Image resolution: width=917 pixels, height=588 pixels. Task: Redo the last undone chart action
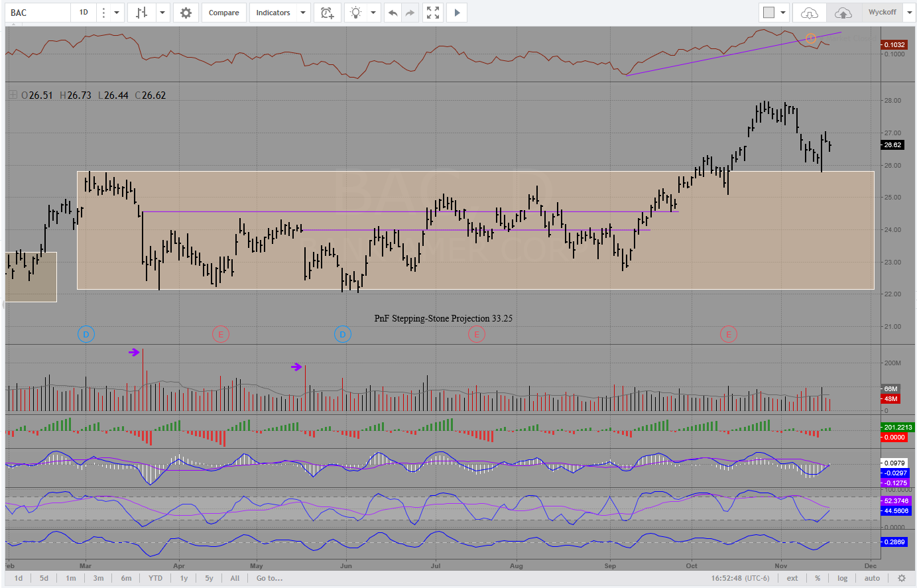click(410, 13)
